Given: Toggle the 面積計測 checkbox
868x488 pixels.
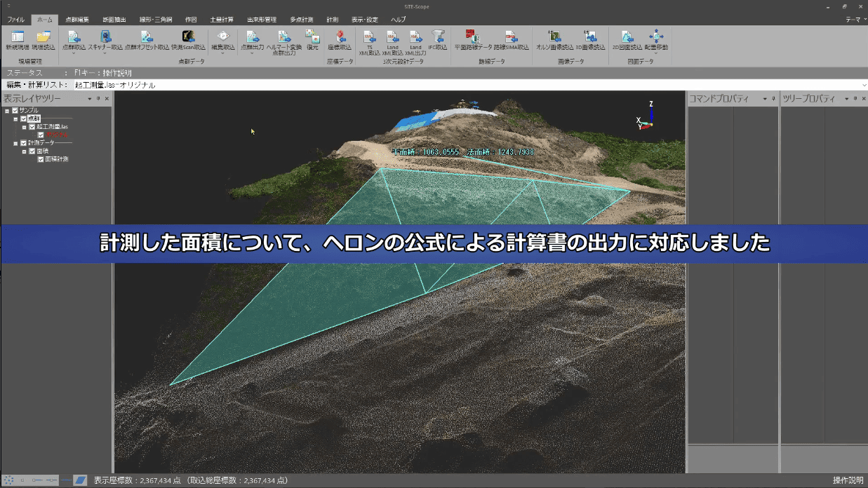Looking at the screenshot, I should [x=41, y=159].
